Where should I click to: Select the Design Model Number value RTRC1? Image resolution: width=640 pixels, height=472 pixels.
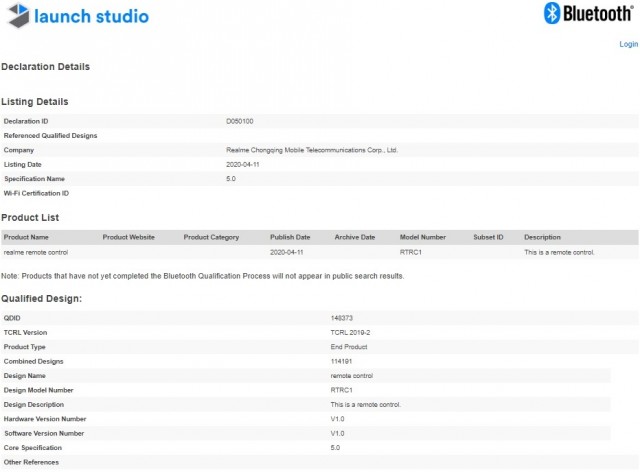pyautogui.click(x=342, y=390)
